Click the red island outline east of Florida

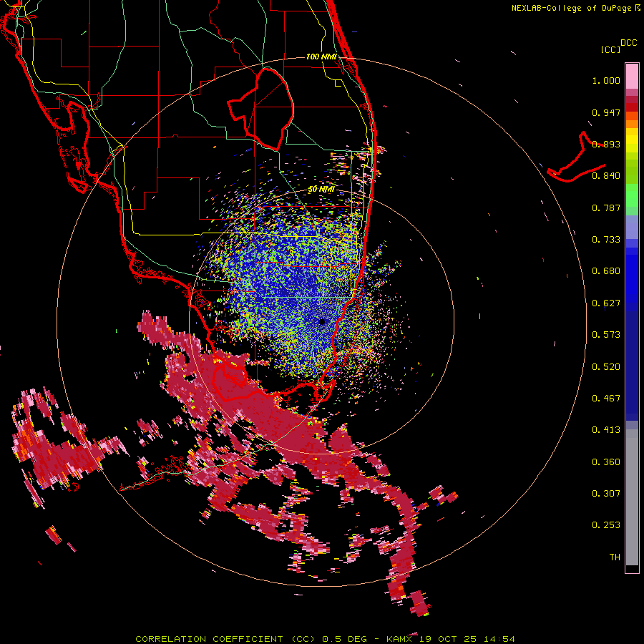[x=576, y=157]
